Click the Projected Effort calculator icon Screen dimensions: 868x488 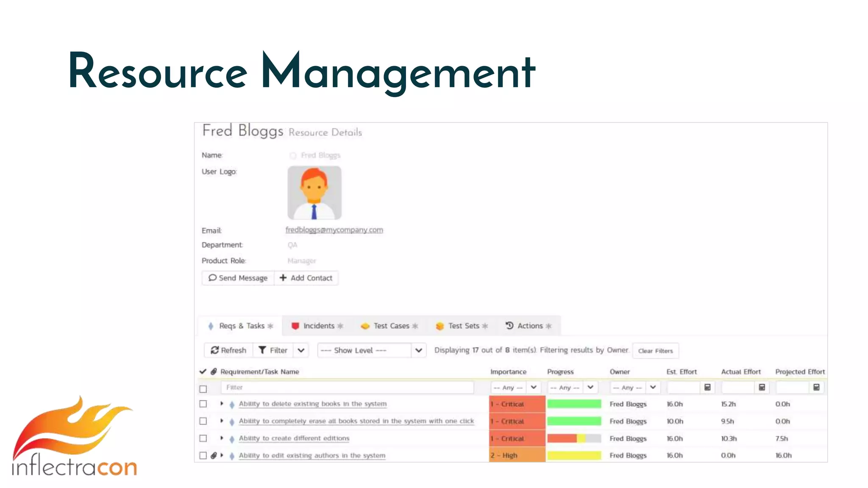coord(816,387)
